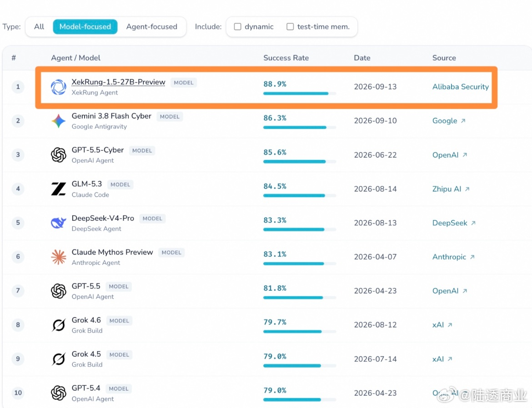This screenshot has height=408, width=532.
Task: Click external arrow icon next to Anthropic
Action: coord(472,257)
